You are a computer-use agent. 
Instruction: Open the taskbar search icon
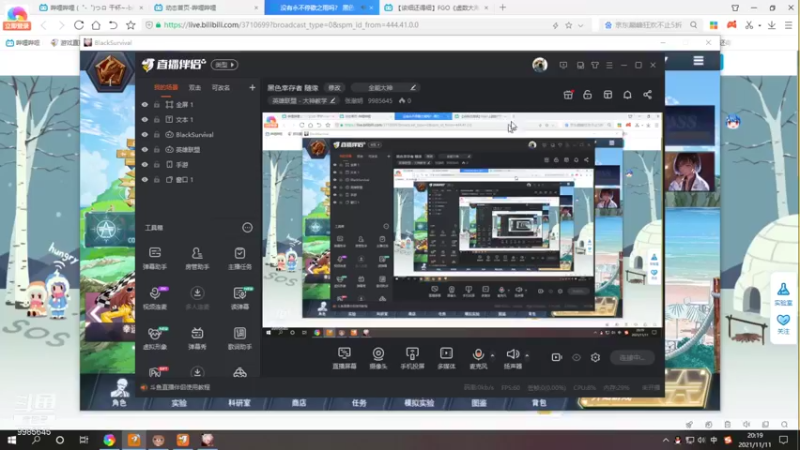pos(36,440)
